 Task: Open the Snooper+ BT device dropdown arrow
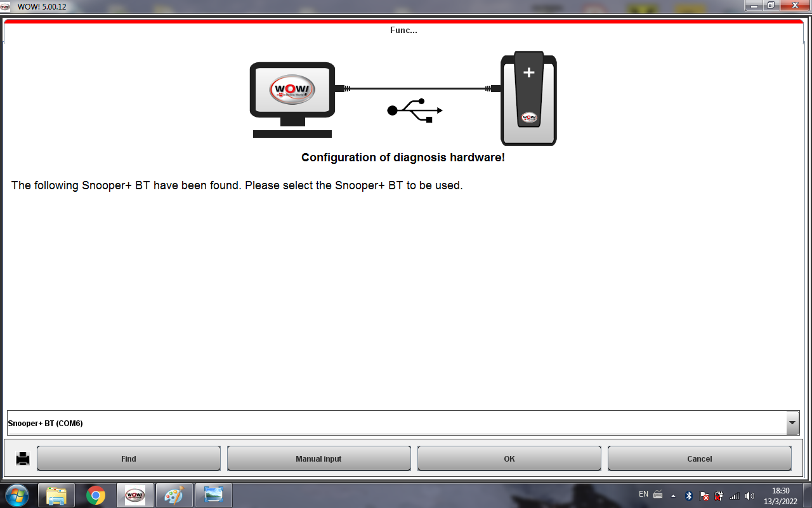(x=792, y=423)
